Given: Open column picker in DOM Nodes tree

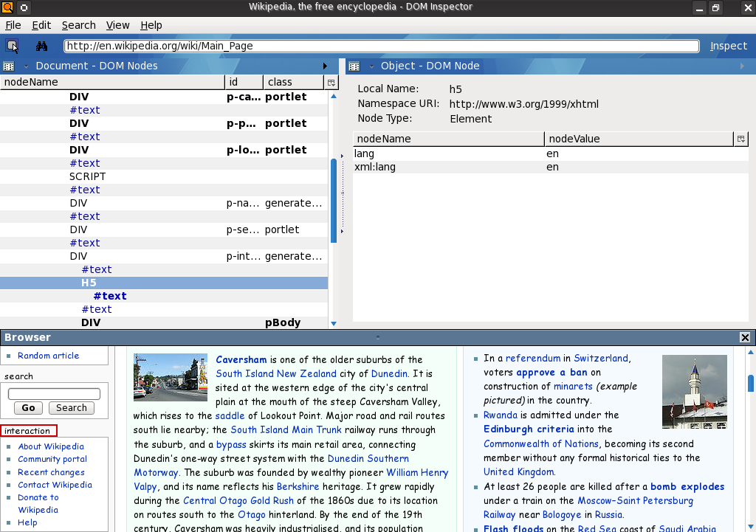Looking at the screenshot, I should 331,83.
